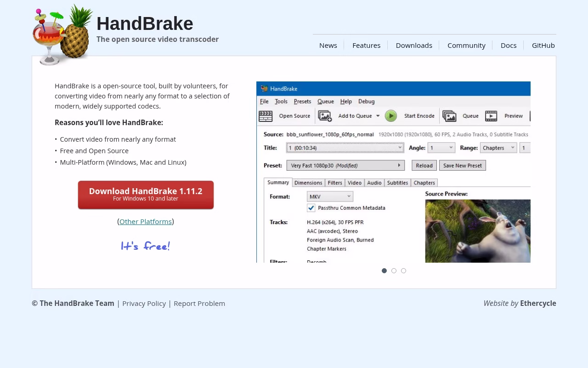Click the Queue stacked images icon
Viewport: 588px width, 368px height.
449,116
